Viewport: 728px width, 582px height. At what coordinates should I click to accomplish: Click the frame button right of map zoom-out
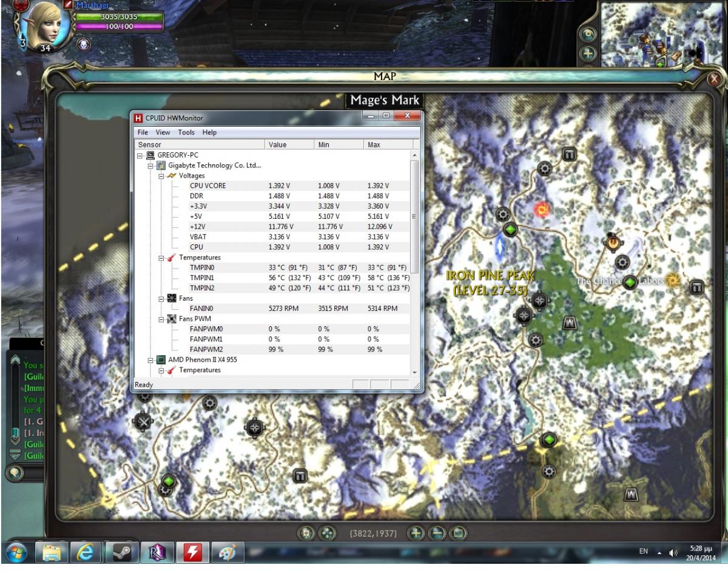(458, 533)
